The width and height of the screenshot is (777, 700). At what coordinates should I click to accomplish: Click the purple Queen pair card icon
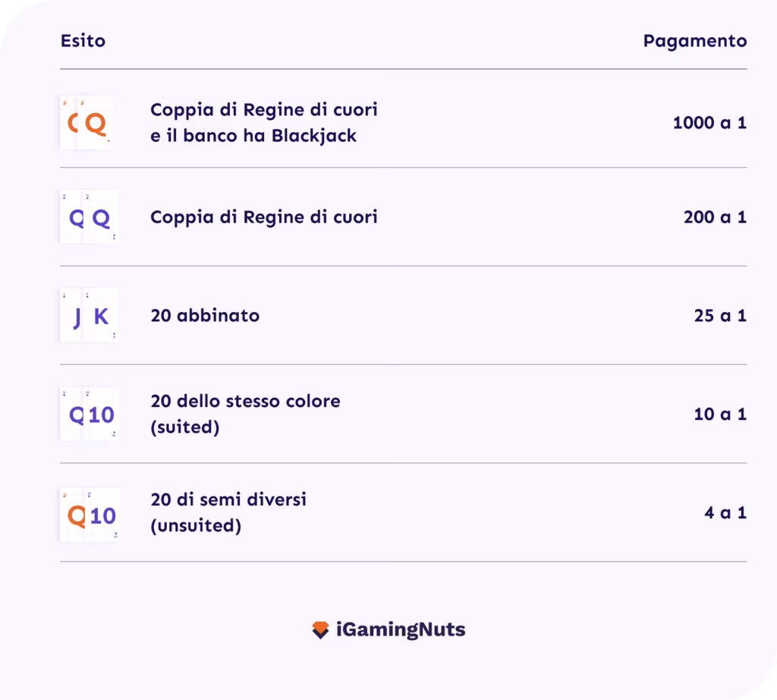[x=89, y=218]
